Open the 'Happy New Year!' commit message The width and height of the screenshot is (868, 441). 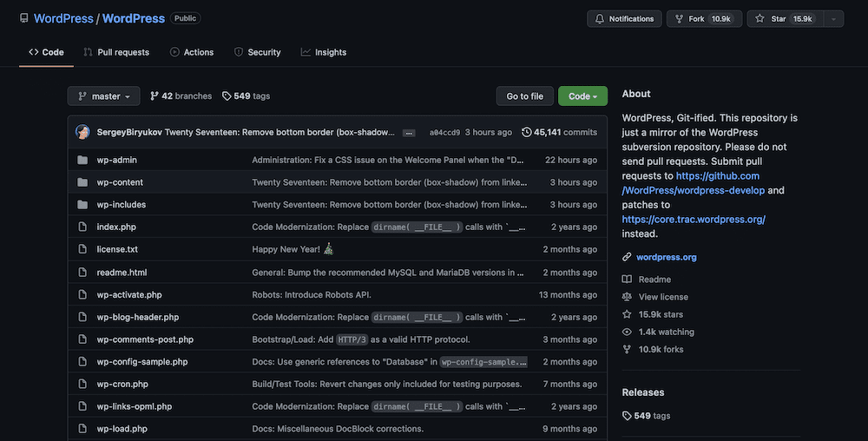coord(293,249)
